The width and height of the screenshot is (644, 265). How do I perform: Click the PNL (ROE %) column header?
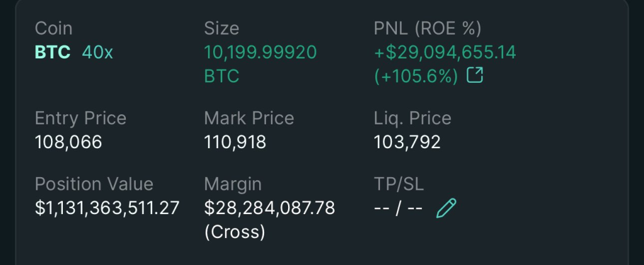pyautogui.click(x=427, y=29)
